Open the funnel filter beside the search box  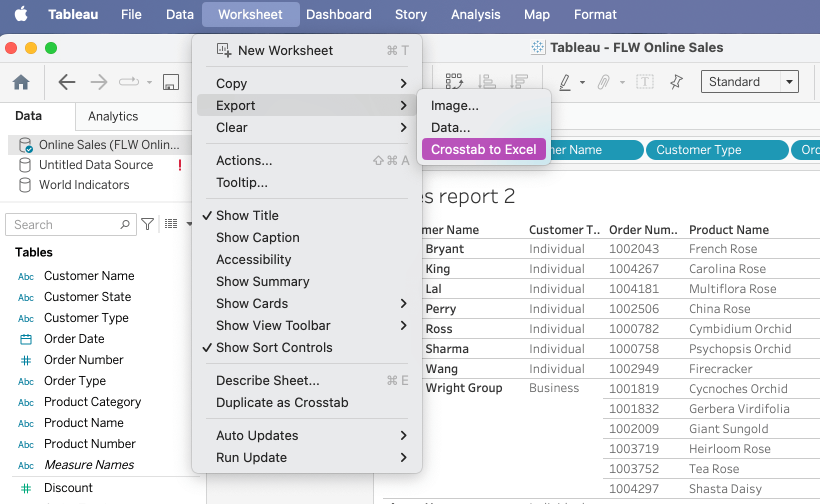click(147, 224)
